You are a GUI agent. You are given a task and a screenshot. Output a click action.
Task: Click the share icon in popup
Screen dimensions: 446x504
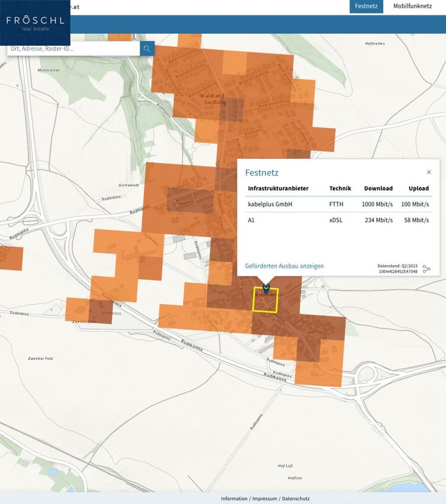click(426, 269)
